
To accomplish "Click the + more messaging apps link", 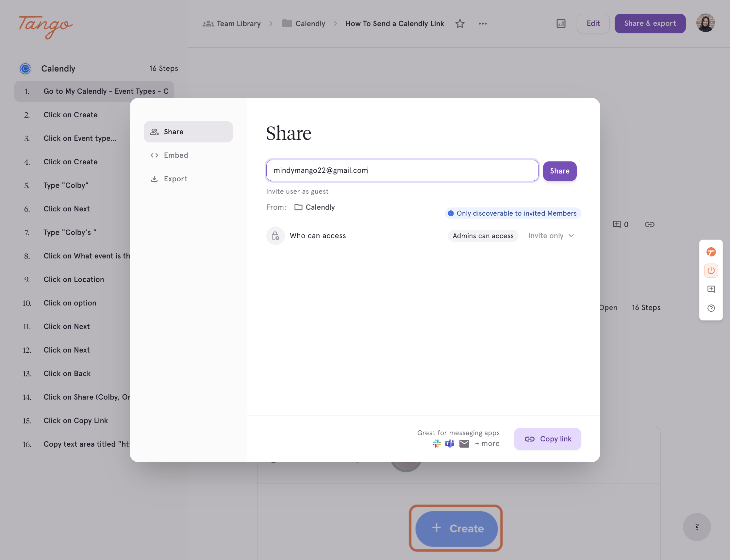I will [x=487, y=443].
